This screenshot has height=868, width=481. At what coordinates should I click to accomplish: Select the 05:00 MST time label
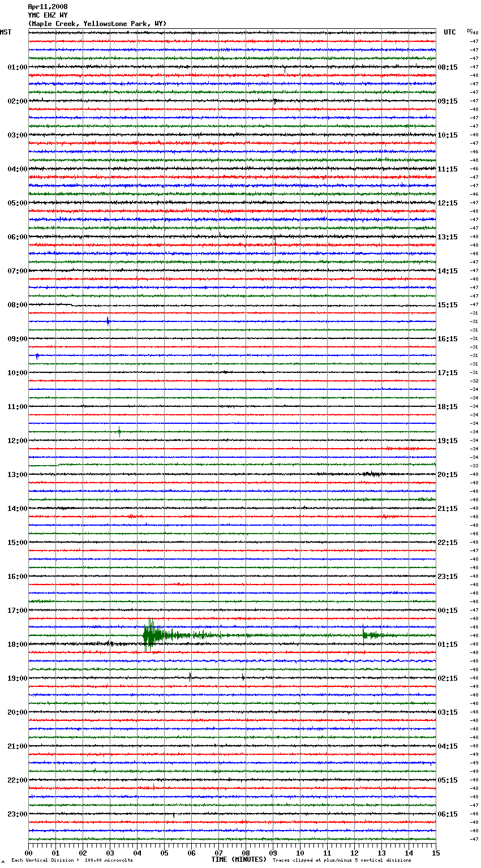18,203
